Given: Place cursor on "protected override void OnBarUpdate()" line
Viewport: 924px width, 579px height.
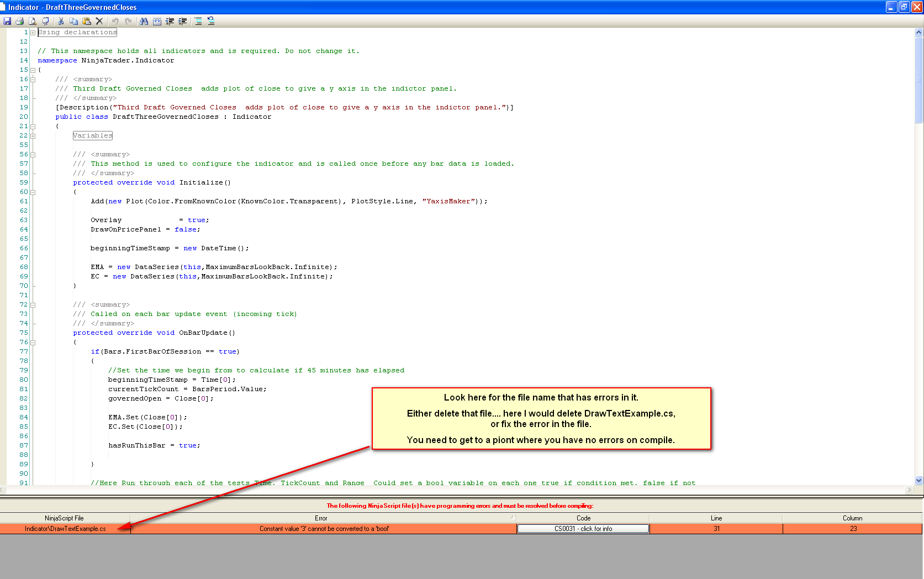Looking at the screenshot, I should (x=154, y=333).
